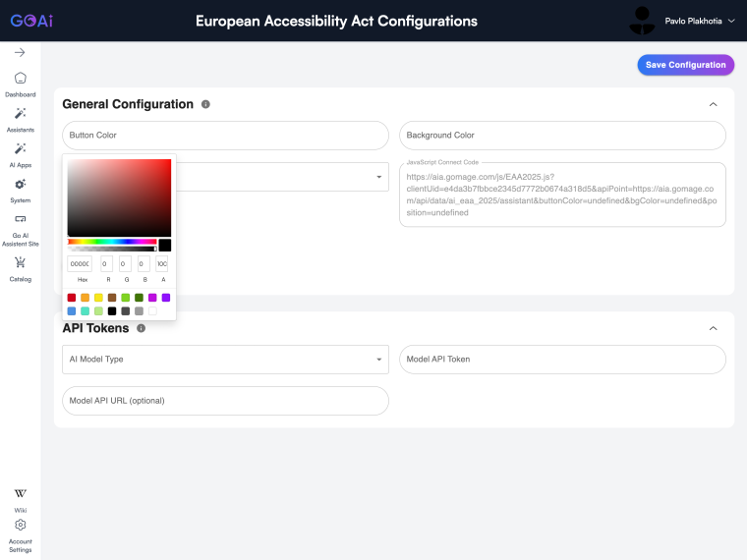Pick the red preset color swatch
747x560 pixels.
tap(72, 298)
